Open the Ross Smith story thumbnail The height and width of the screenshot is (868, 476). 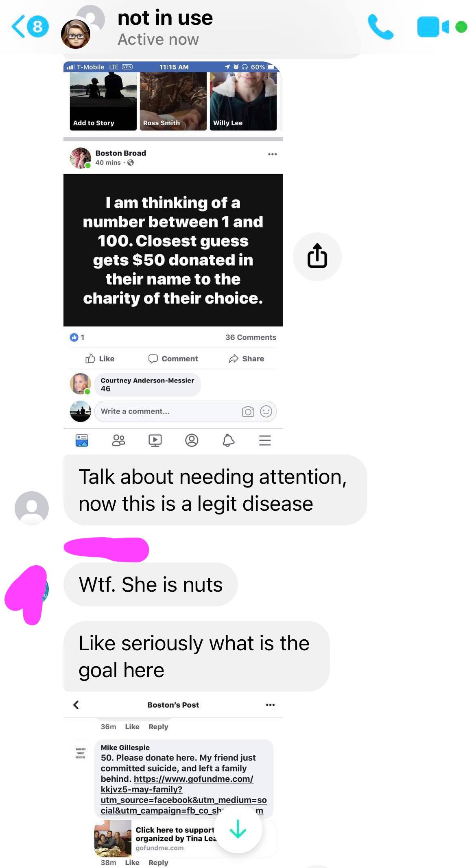point(173,101)
